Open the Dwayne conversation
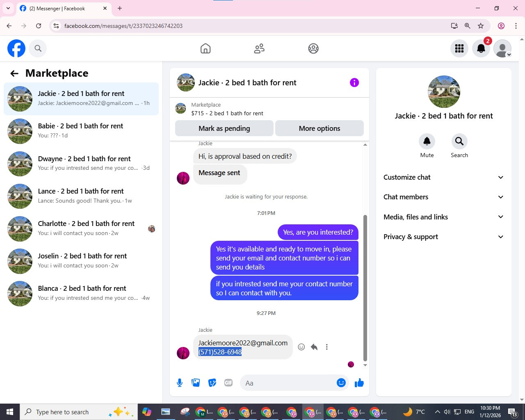Image resolution: width=525 pixels, height=420 pixels. [x=81, y=164]
